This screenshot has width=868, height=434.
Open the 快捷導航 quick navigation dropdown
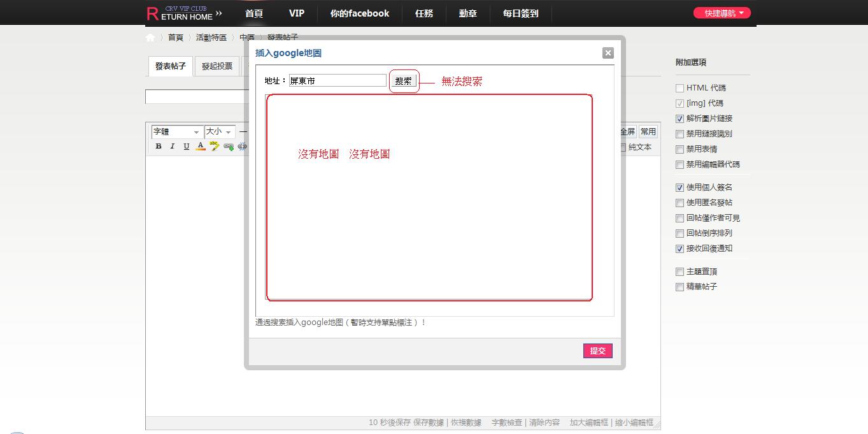pos(722,12)
